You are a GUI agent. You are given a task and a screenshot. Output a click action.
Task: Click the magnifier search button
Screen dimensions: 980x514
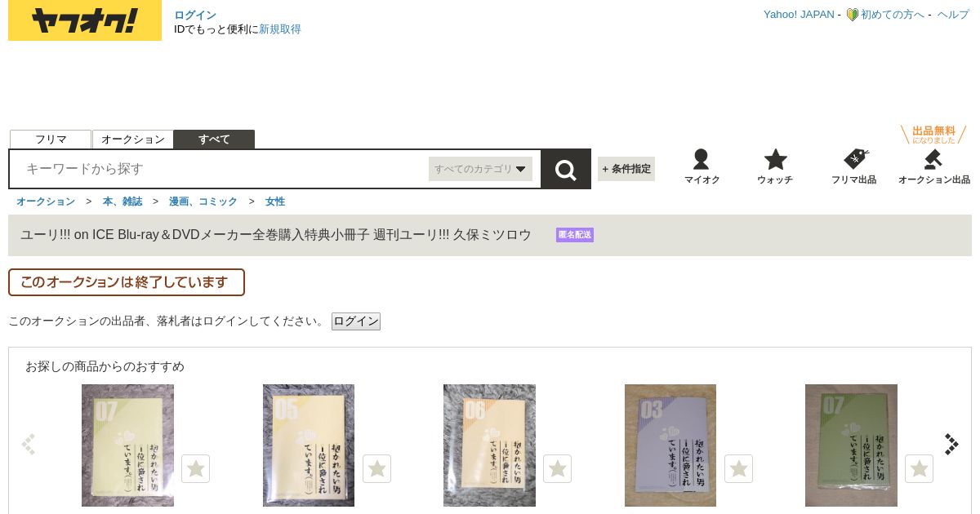click(x=566, y=169)
